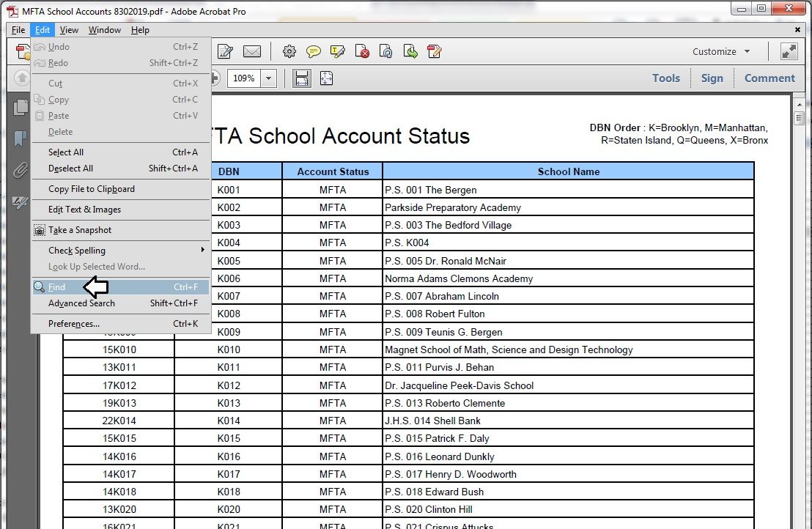Choose Find from the Edit menu
812x529 pixels.
(121, 286)
